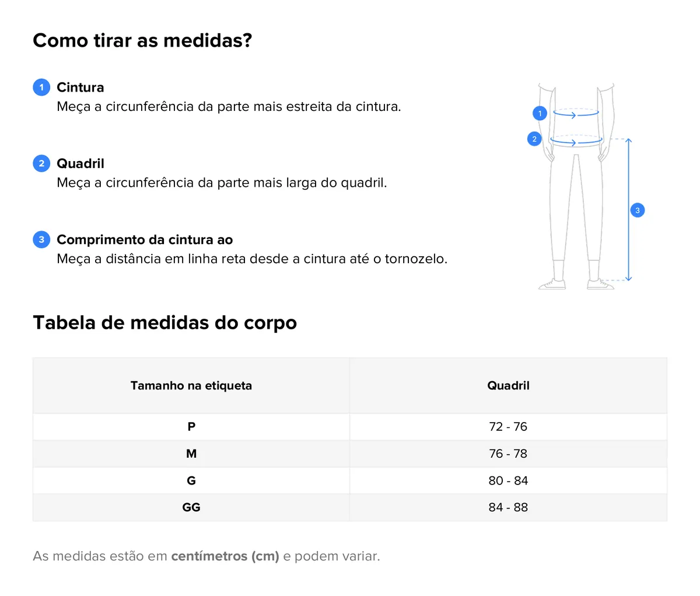
Task: Select the waist marker 1 on body diagram
Action: [x=540, y=113]
